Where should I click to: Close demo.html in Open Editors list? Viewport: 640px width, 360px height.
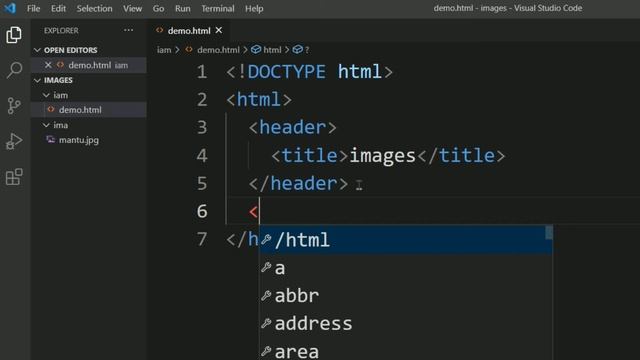click(48, 65)
